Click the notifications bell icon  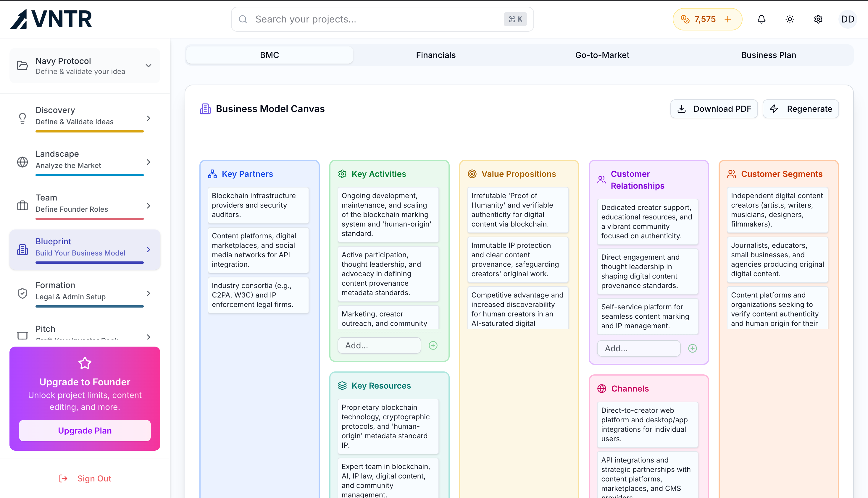pos(761,19)
